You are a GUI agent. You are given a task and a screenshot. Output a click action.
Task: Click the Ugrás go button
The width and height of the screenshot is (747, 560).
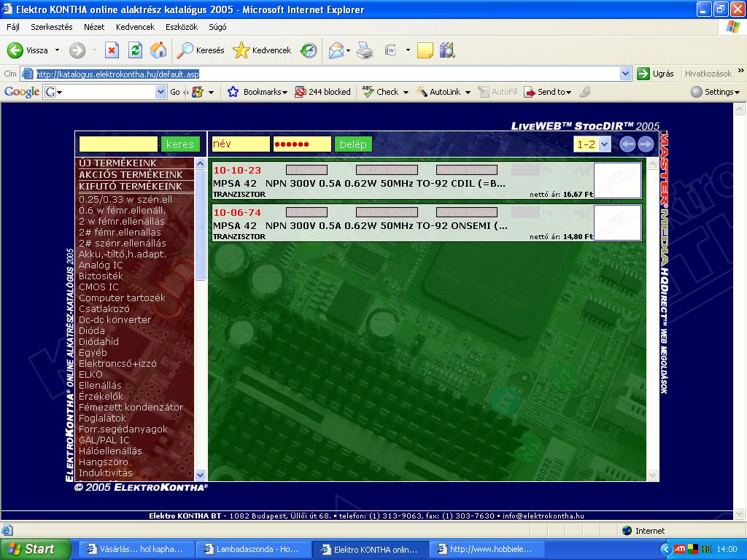tap(656, 74)
